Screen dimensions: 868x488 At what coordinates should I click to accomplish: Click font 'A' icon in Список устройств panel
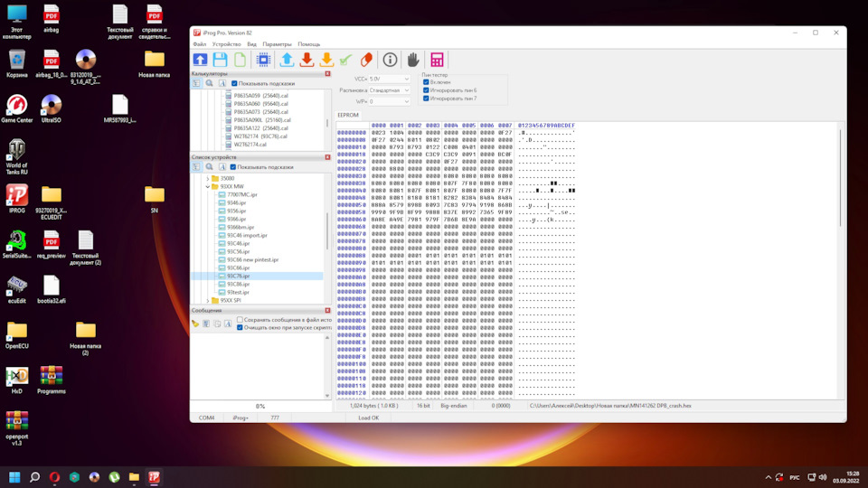[x=222, y=167]
